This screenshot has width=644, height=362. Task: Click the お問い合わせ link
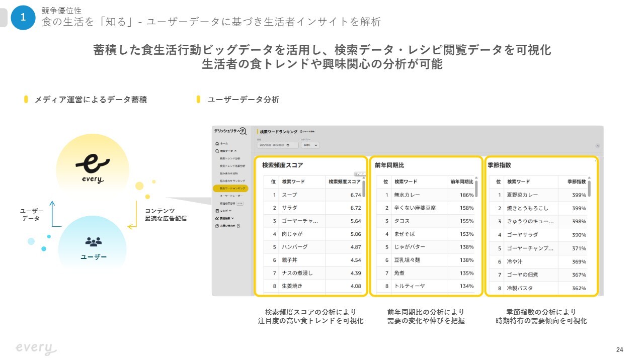click(227, 226)
